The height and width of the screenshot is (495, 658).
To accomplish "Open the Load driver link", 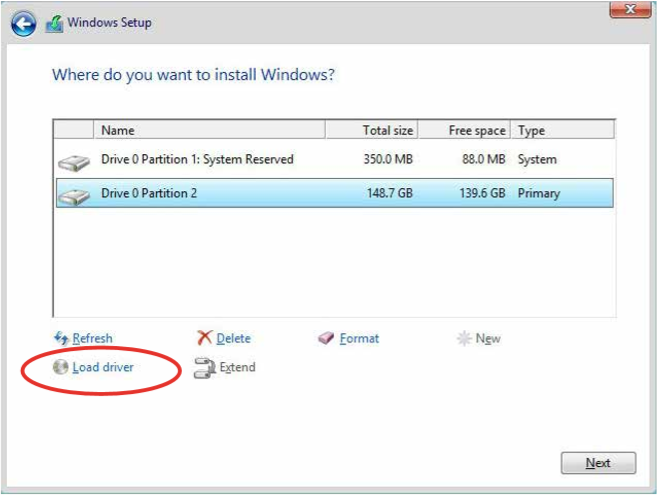I will coord(103,368).
